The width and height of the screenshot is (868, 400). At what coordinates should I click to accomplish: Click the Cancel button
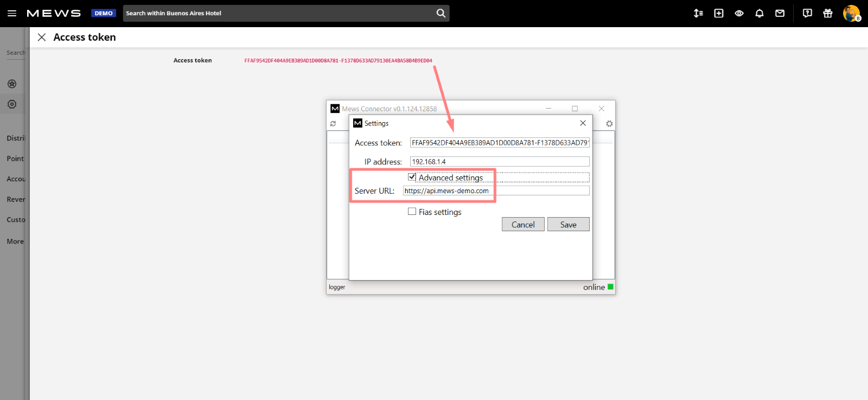click(x=523, y=225)
